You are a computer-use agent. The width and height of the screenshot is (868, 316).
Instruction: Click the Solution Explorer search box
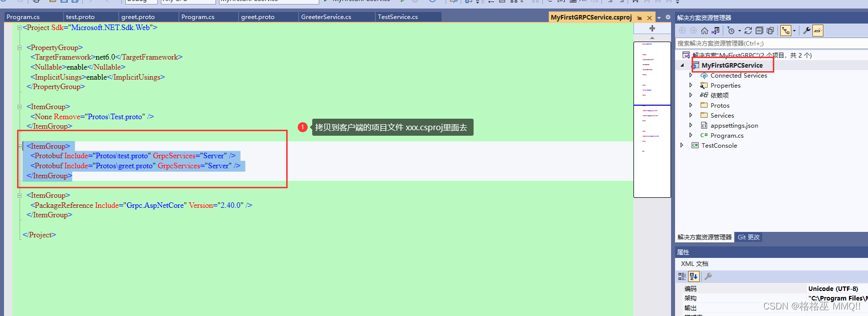(x=771, y=44)
